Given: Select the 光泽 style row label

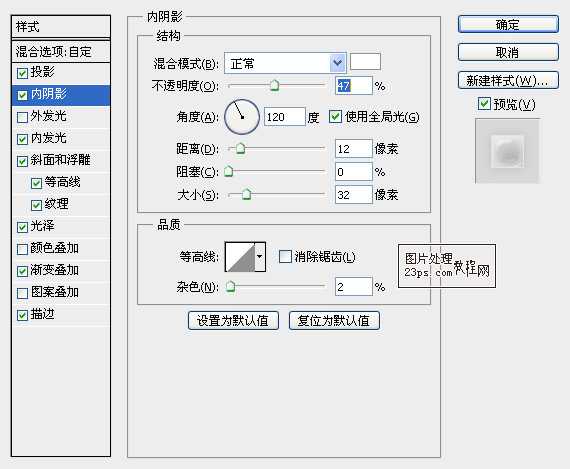Looking at the screenshot, I should 43,226.
